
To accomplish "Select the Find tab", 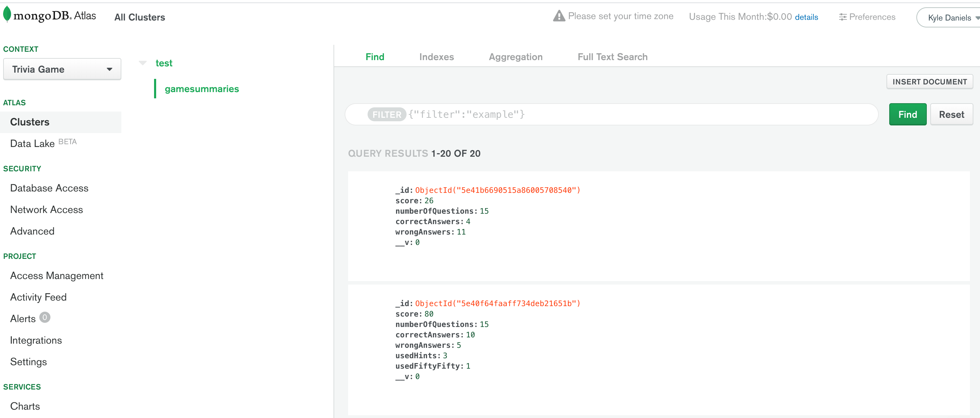I will [375, 57].
